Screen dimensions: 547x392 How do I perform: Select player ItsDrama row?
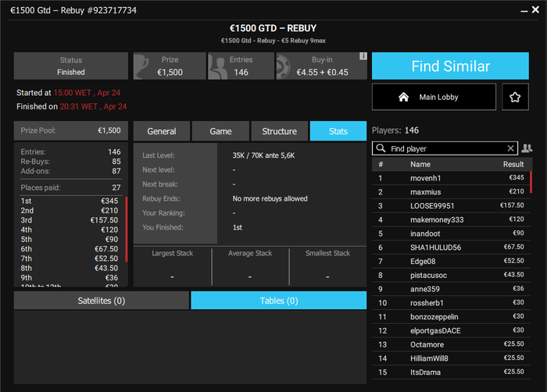tap(451, 372)
